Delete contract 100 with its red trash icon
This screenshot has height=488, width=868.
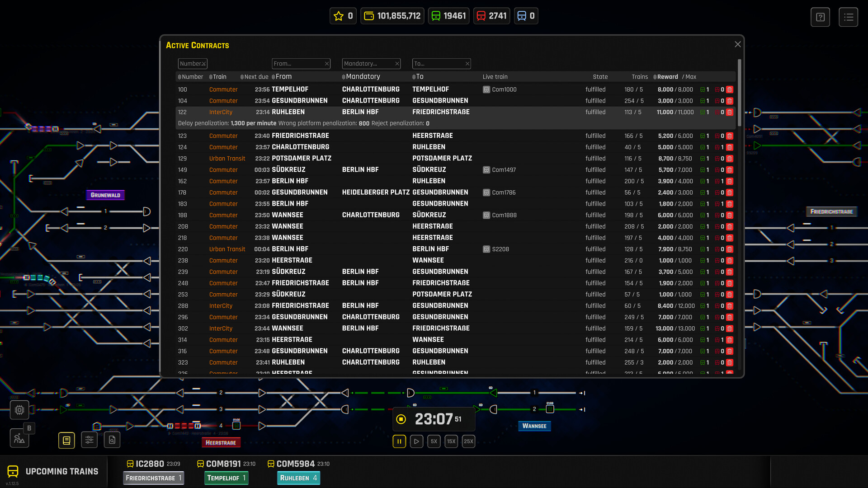pos(730,89)
